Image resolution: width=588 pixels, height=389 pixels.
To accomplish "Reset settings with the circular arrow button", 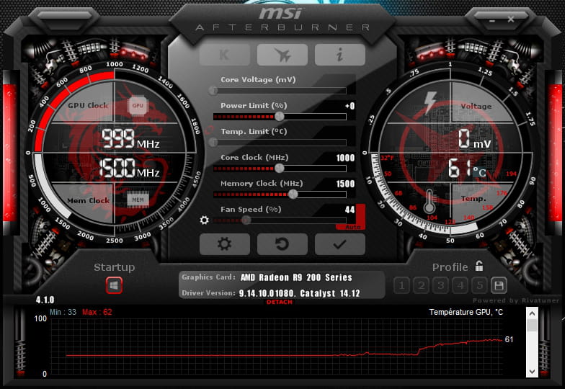I will 282,244.
